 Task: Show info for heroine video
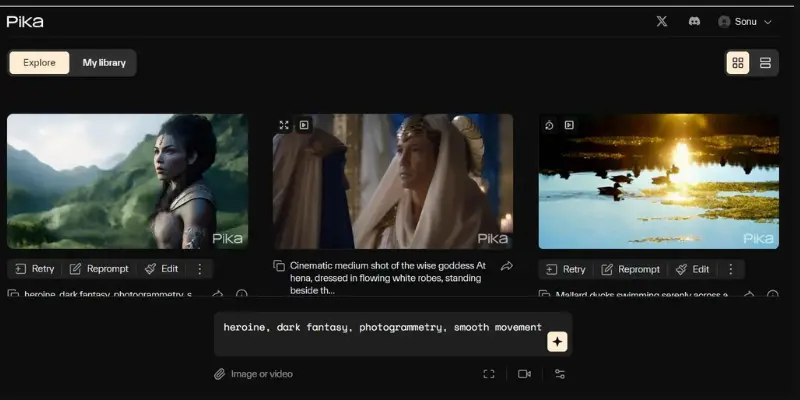(242, 294)
